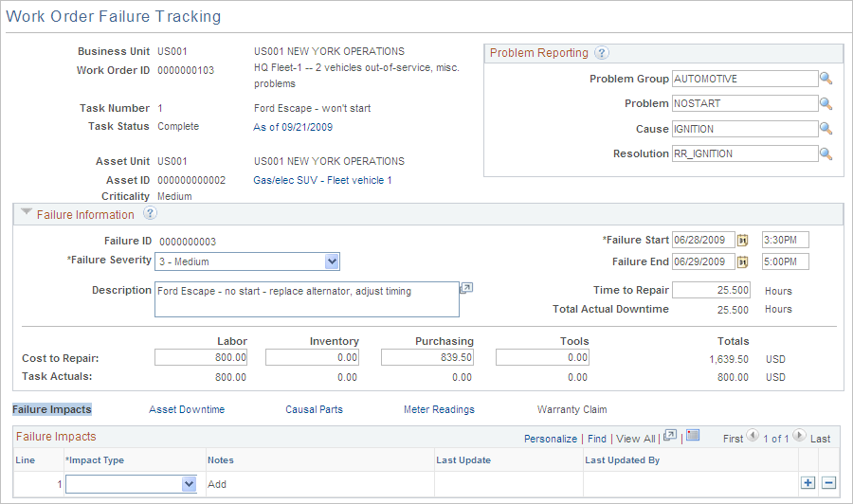Viewport: 853px width, 504px height.
Task: Click the Last Updated By column header
Action: (x=623, y=460)
